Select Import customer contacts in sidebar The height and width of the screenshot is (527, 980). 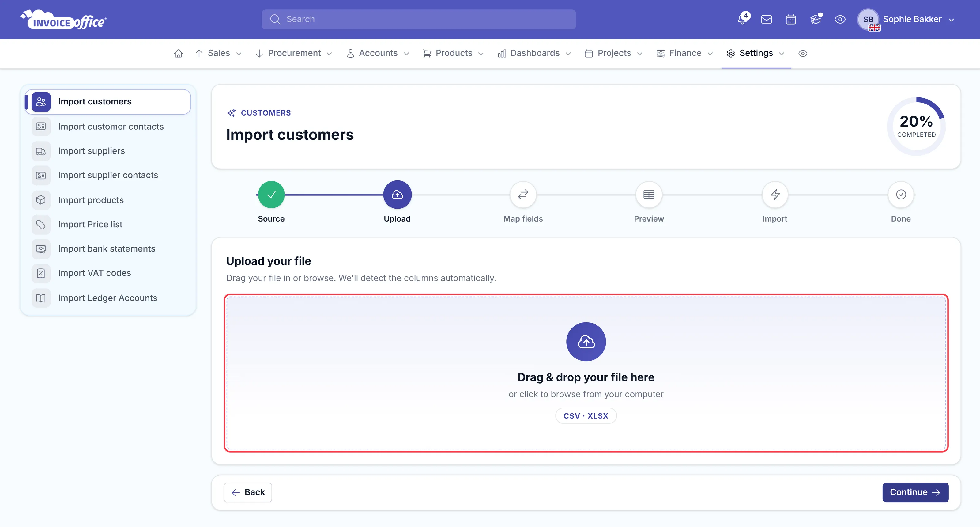click(108, 126)
